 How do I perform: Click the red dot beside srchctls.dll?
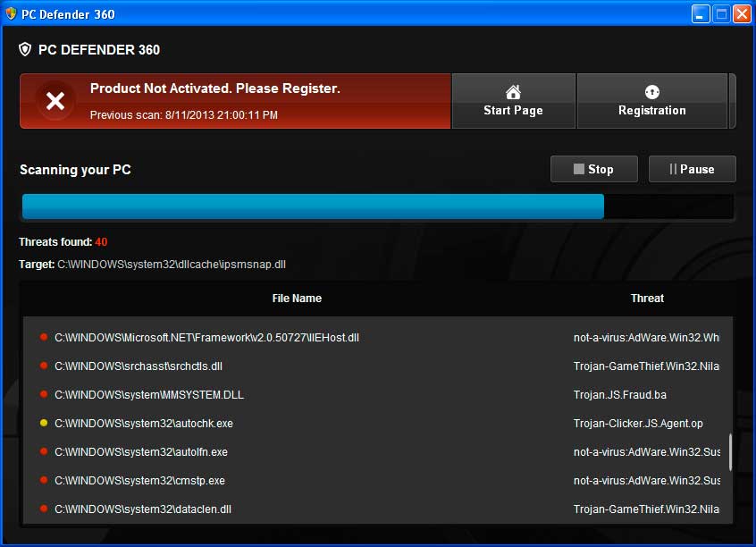coord(43,366)
